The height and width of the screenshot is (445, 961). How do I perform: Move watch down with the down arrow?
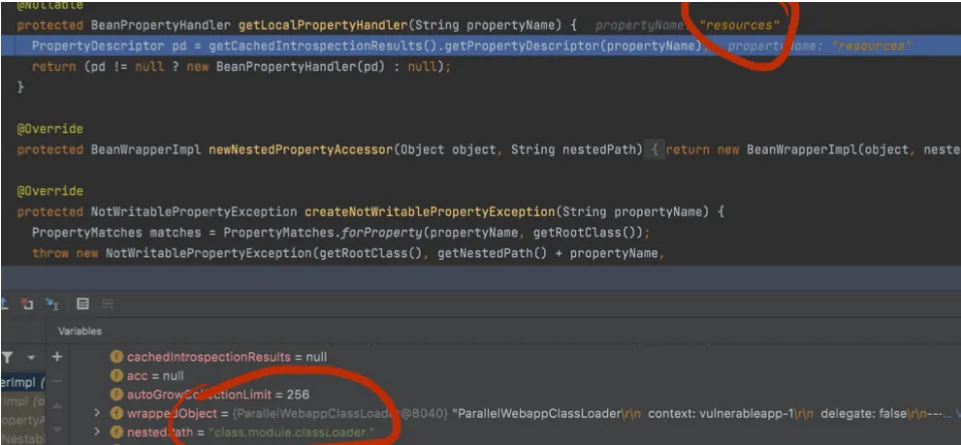click(x=56, y=432)
